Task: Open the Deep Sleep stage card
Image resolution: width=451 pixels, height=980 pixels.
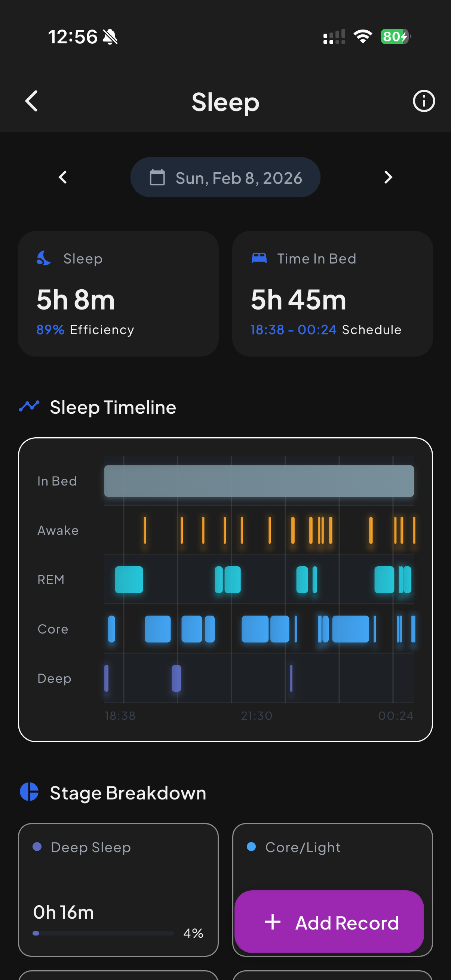Action: 119,889
